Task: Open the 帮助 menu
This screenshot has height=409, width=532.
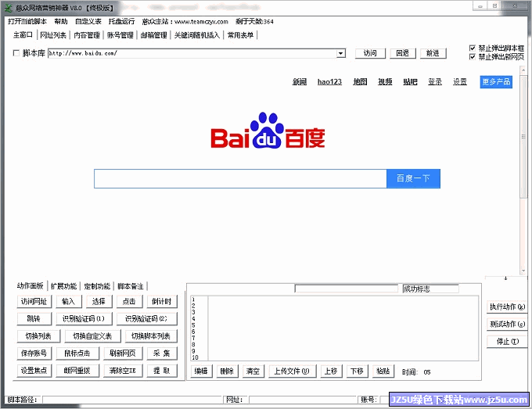Action: [61, 21]
